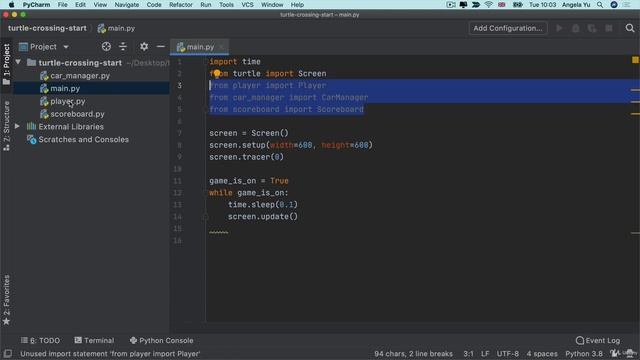Close the main.py editor tab
This screenshot has width=640, height=360.
pyautogui.click(x=221, y=47)
